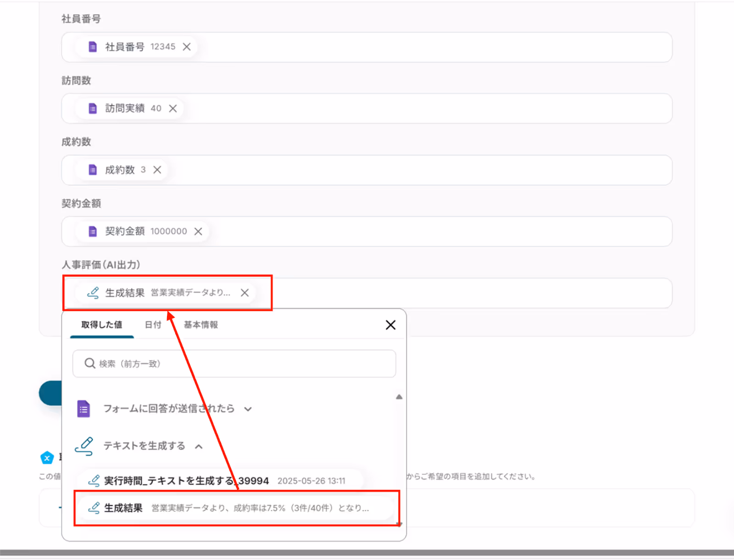Viewport: 734px width, 560px height.
Task: Remove the 成約数 3 chip
Action: pyautogui.click(x=157, y=170)
